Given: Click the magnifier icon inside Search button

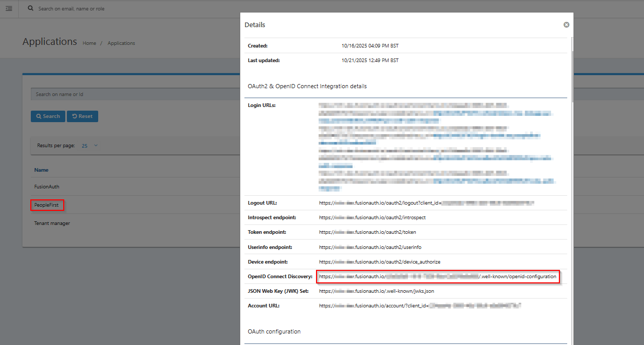Looking at the screenshot, I should pyautogui.click(x=40, y=116).
